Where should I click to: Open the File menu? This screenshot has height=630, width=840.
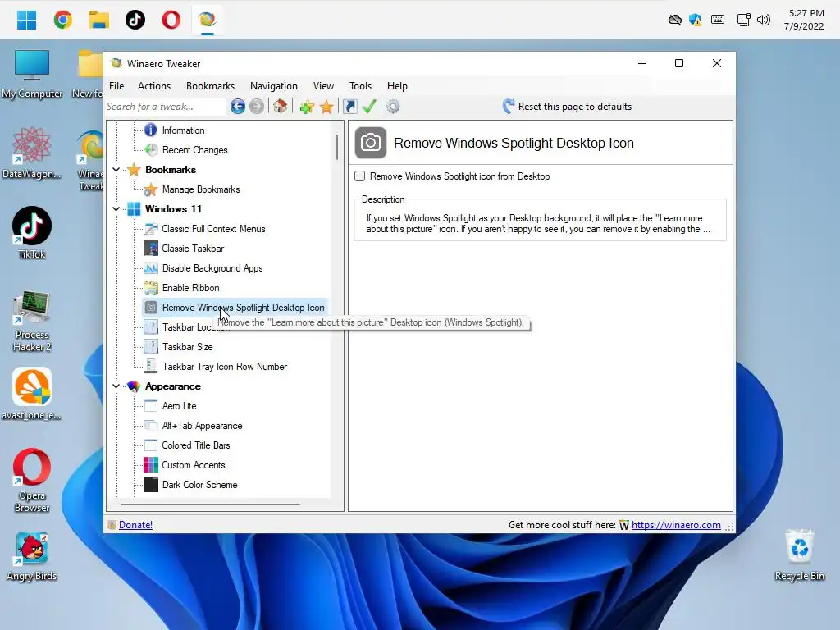(116, 85)
